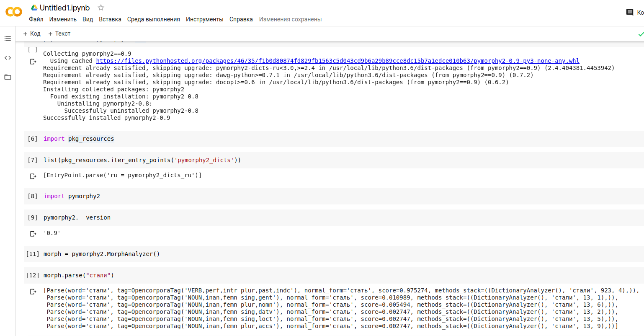This screenshot has height=336, width=644.
Task: Open Colab home via the CO logo
Action: (13, 12)
